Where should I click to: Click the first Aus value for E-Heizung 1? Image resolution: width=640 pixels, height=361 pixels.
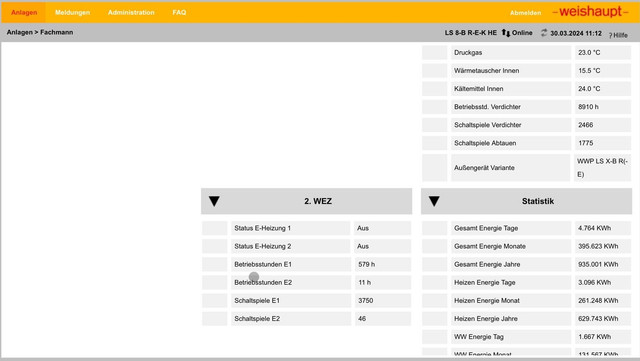tap(363, 228)
